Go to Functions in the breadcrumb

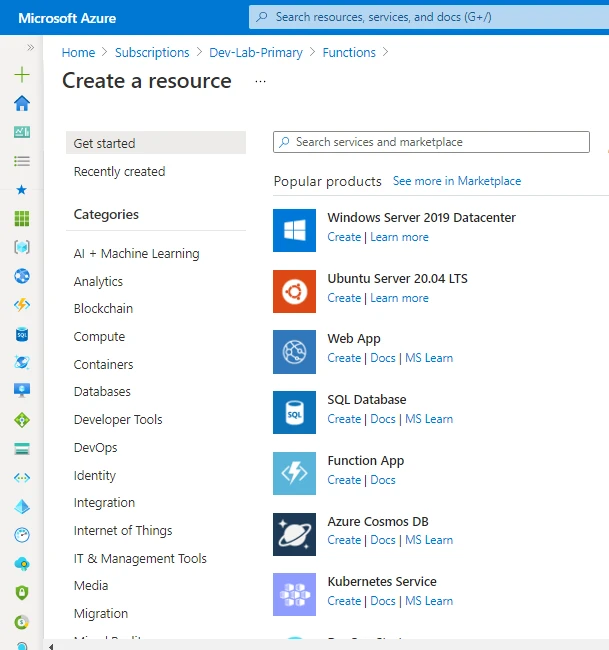coord(349,53)
